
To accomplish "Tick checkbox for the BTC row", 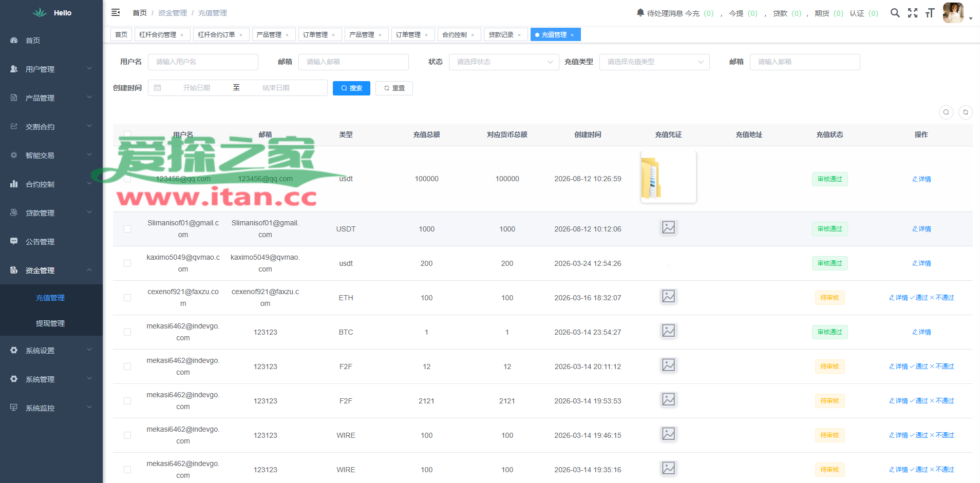I will (127, 332).
